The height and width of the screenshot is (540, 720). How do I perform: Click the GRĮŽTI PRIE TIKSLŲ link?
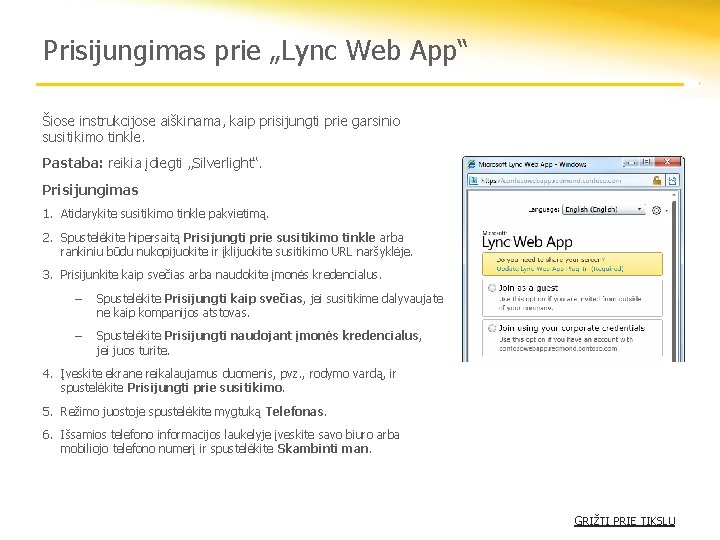[624, 521]
